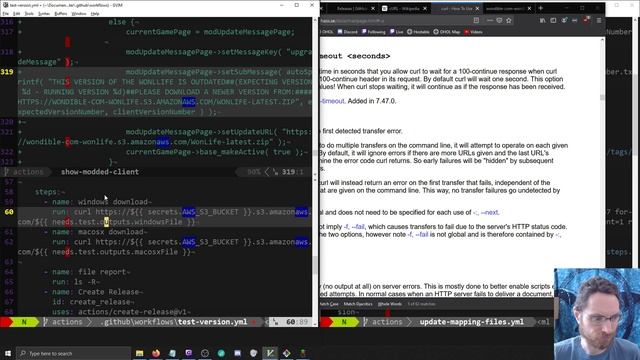Screen dimensions: 640x360
Task: Click the 'run: ls -R' line
Action: [76, 282]
